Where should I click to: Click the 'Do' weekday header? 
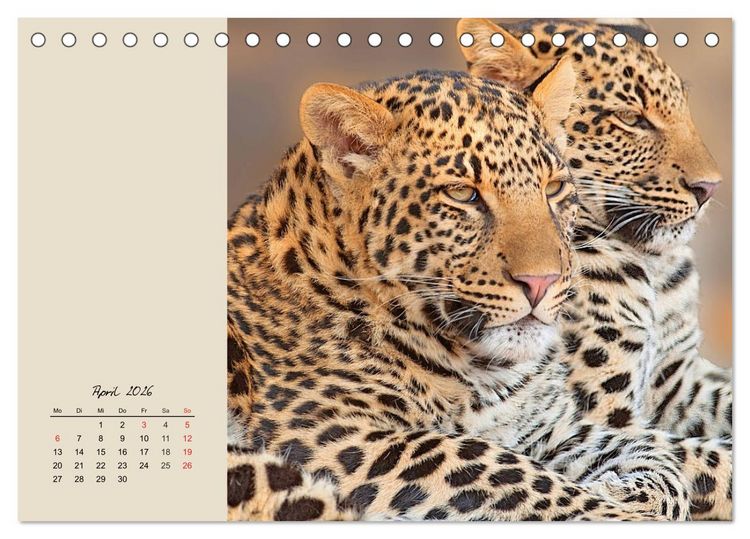click(122, 411)
